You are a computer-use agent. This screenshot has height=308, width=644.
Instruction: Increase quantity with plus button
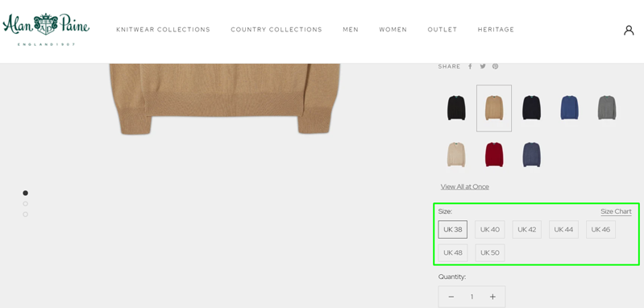point(492,297)
